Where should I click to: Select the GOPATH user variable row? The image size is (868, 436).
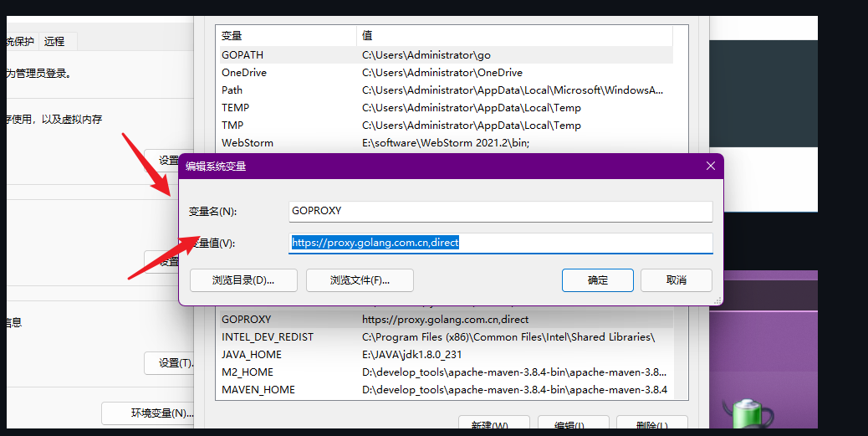click(x=445, y=55)
